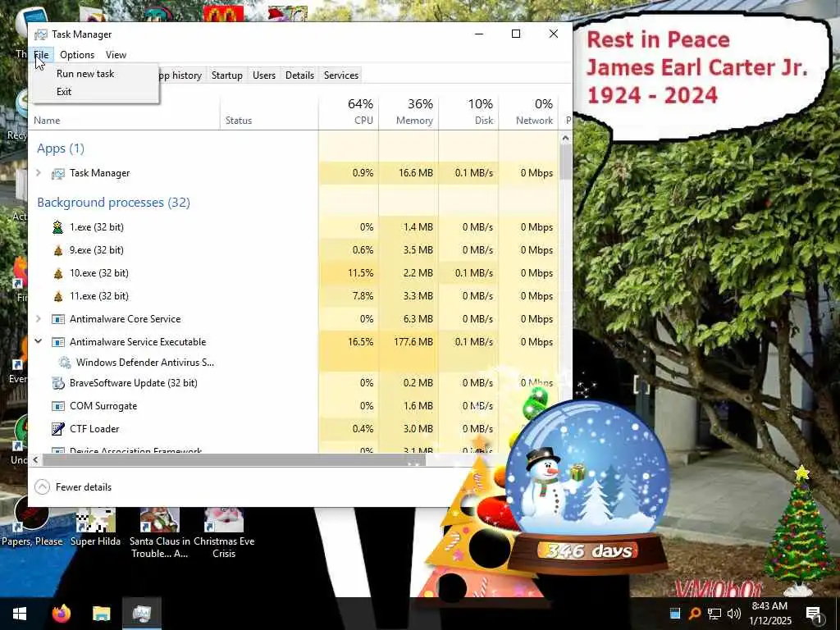The image size is (840, 630).
Task: Open Santa Claus in Trouble desktop shortcut
Action: 160,533
